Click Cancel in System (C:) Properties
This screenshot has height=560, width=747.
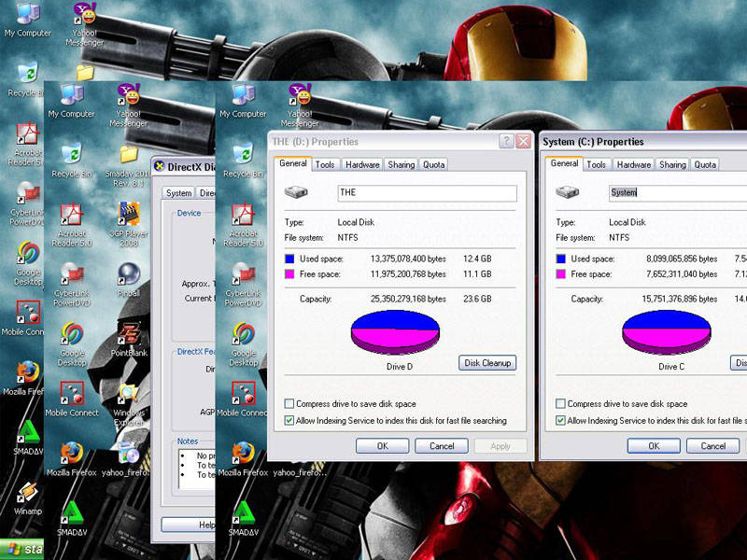[x=713, y=446]
